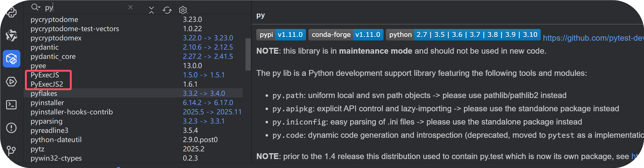
Task: Reload the package list with refresh icon
Action: [x=167, y=10]
